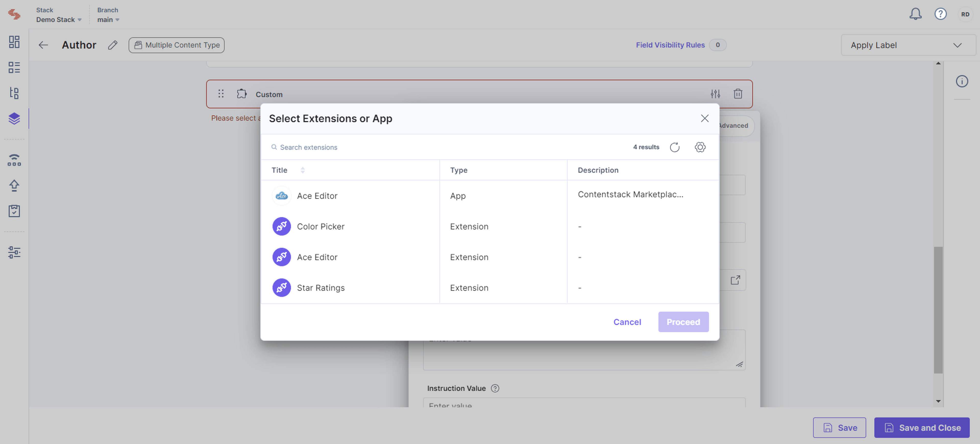Click the Cancel button
This screenshot has width=980, height=444.
[x=627, y=322]
